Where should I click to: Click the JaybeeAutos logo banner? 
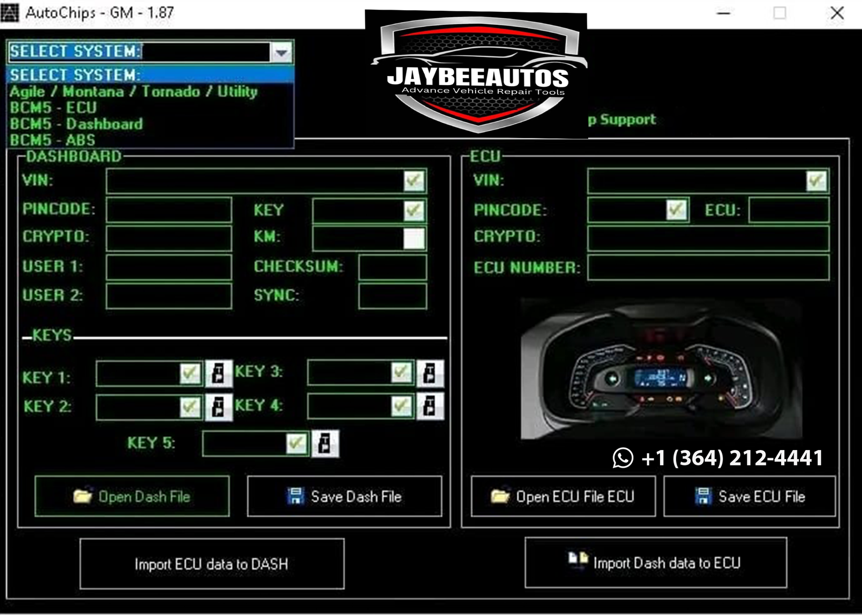476,75
